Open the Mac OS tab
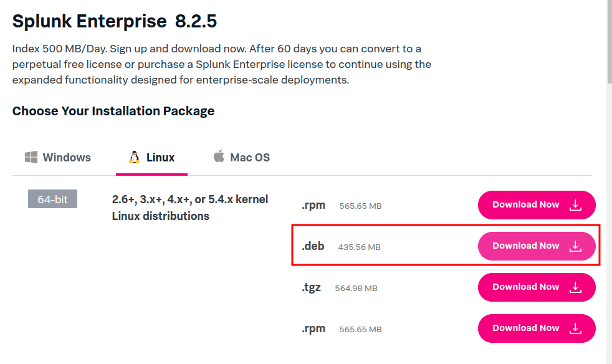 (x=242, y=157)
